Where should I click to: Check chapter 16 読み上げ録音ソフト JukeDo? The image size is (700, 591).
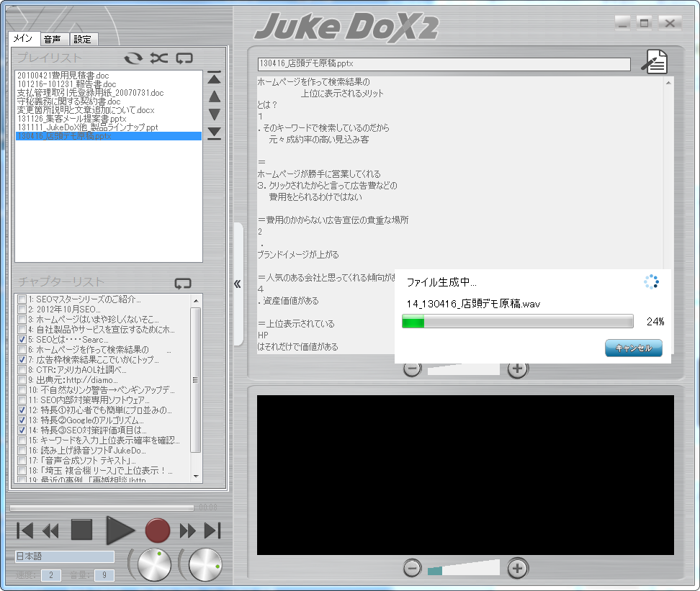22,451
